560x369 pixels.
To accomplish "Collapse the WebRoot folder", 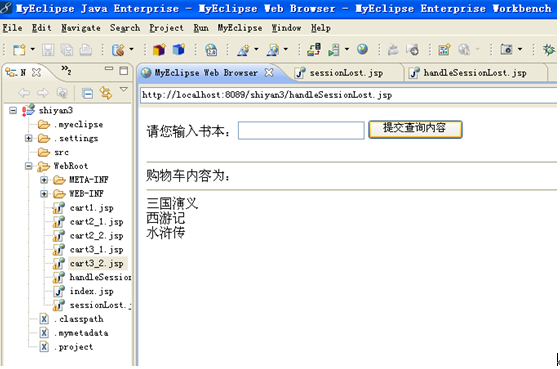I will pos(29,166).
